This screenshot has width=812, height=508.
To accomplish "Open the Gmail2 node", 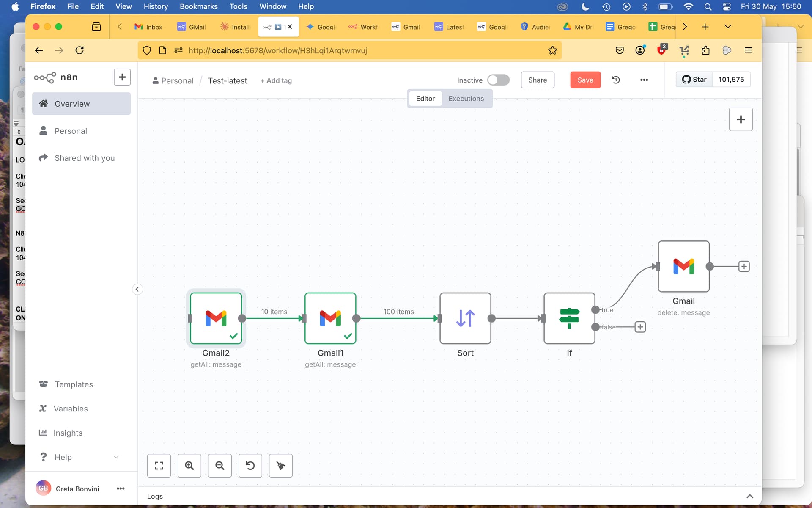I will (x=216, y=318).
